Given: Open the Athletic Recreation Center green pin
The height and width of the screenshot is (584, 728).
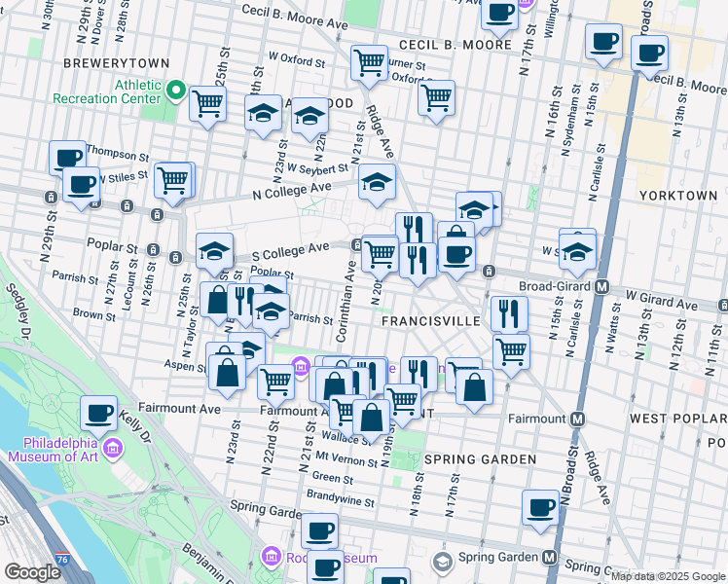Looking at the screenshot, I should [176, 91].
